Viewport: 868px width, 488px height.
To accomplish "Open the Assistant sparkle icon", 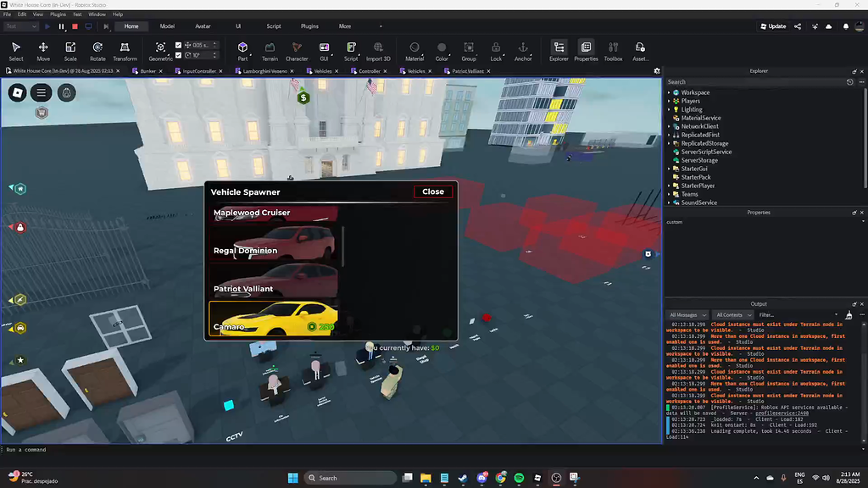I will coord(815,26).
